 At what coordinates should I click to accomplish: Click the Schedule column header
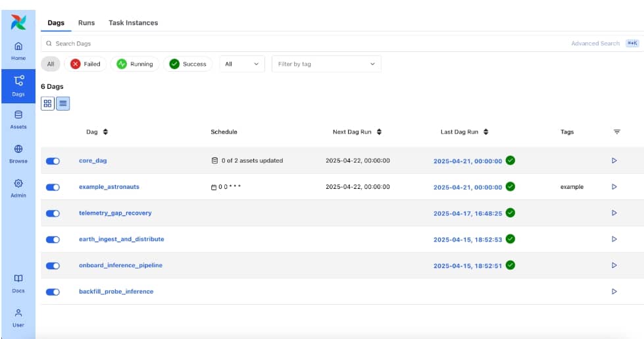pyautogui.click(x=224, y=132)
